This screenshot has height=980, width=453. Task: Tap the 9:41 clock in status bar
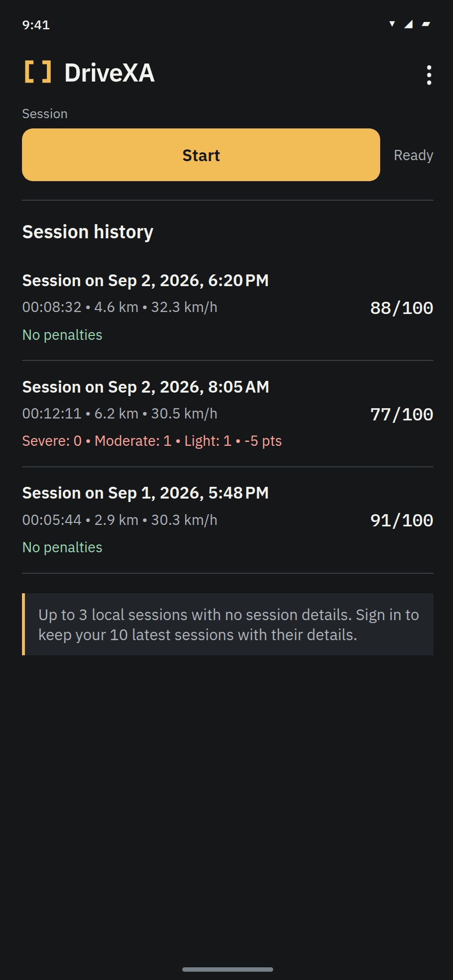[36, 25]
